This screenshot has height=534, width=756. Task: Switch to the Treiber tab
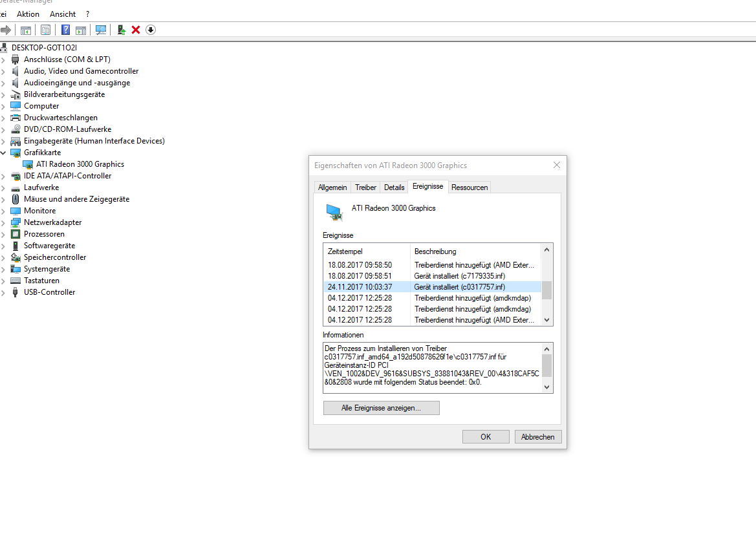coord(365,187)
